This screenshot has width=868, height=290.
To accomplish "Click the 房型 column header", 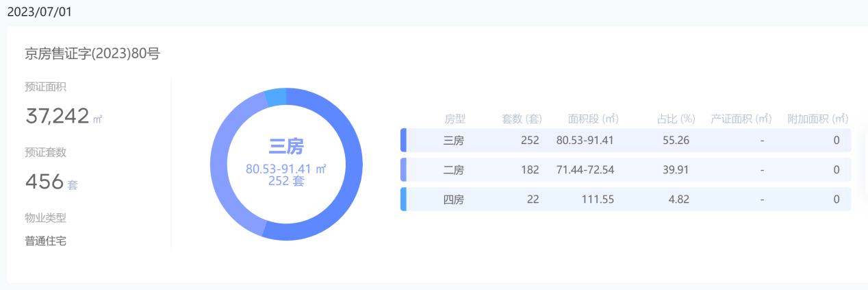I will tap(455, 119).
